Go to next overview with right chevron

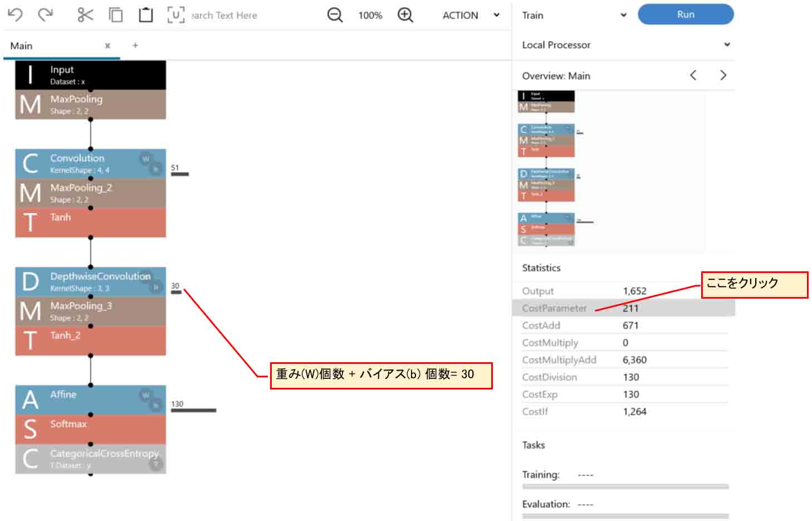click(x=723, y=75)
